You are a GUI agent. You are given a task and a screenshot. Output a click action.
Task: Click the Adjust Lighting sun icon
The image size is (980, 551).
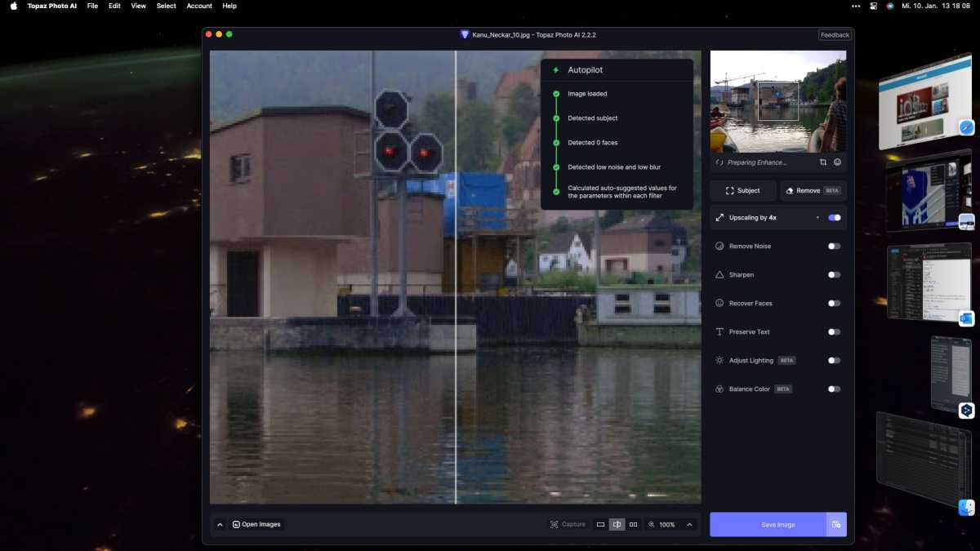point(719,360)
